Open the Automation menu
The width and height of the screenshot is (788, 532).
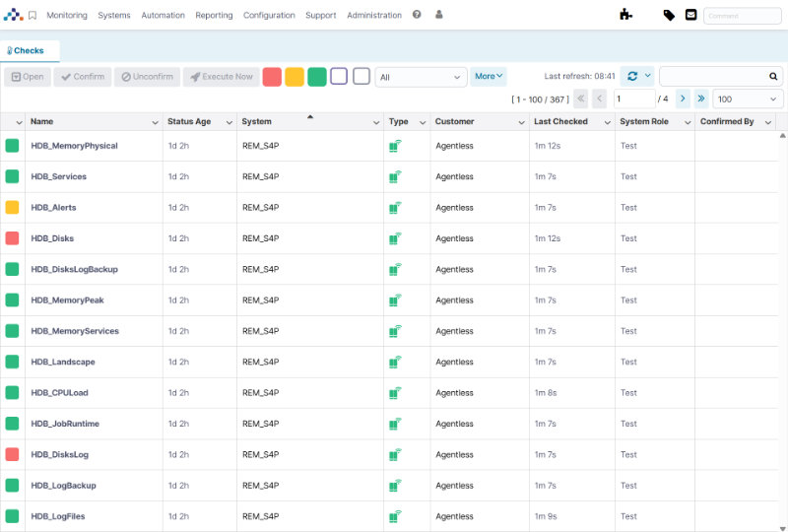pos(163,15)
